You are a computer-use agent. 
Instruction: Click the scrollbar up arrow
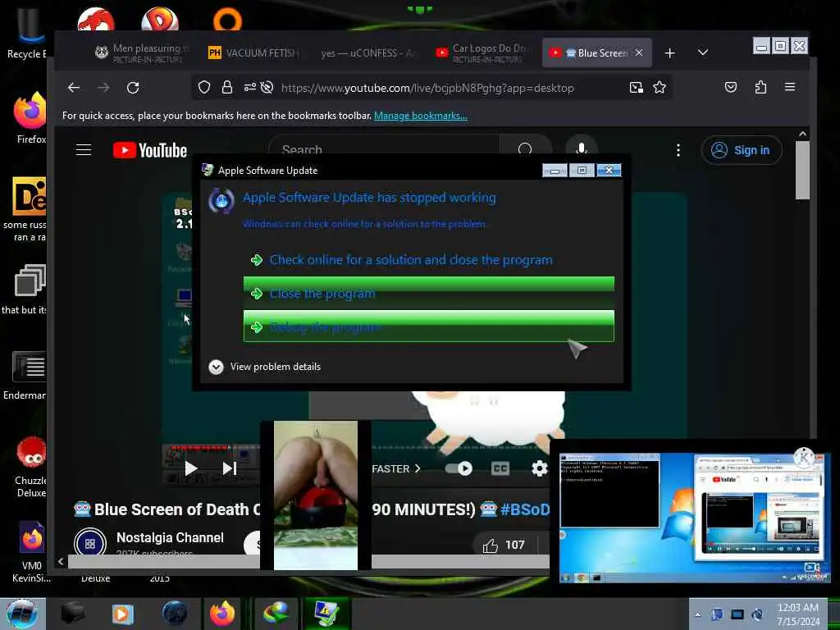tap(802, 134)
